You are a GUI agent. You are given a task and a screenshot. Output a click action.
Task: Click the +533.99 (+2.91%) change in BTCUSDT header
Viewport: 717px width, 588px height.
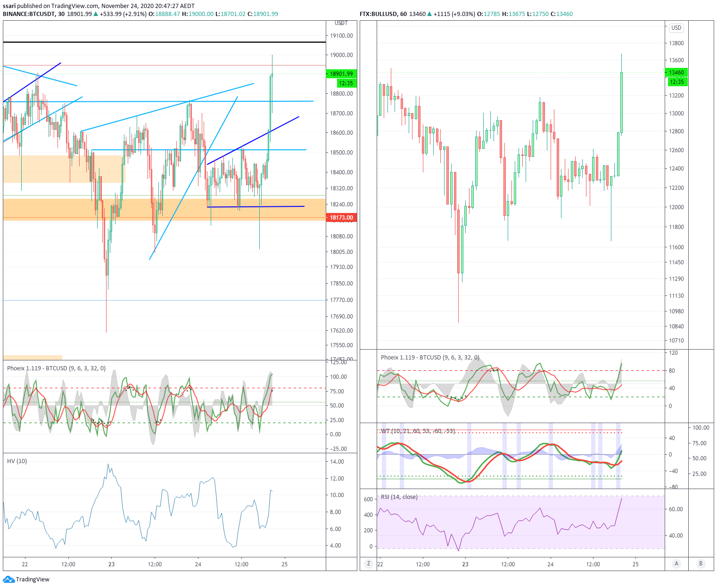[123, 14]
